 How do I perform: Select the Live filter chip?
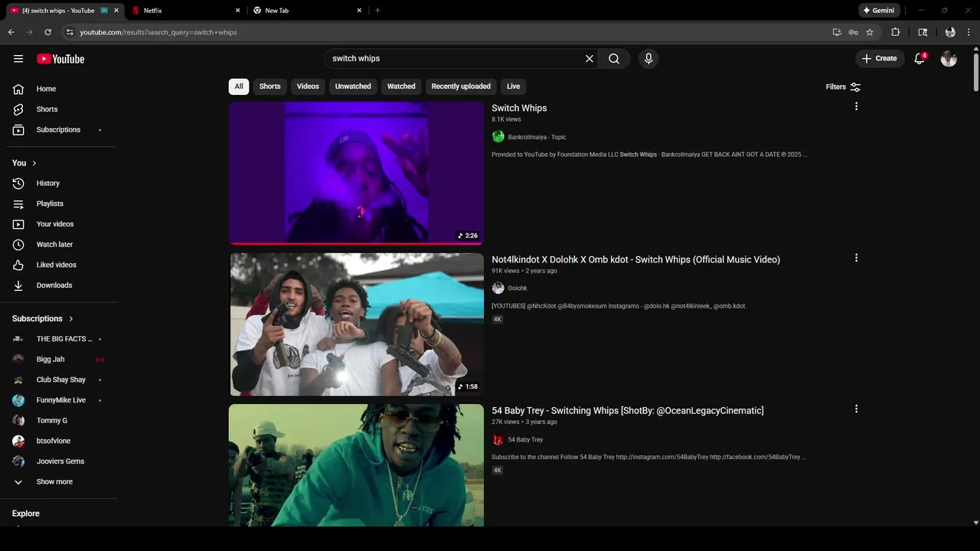click(513, 86)
